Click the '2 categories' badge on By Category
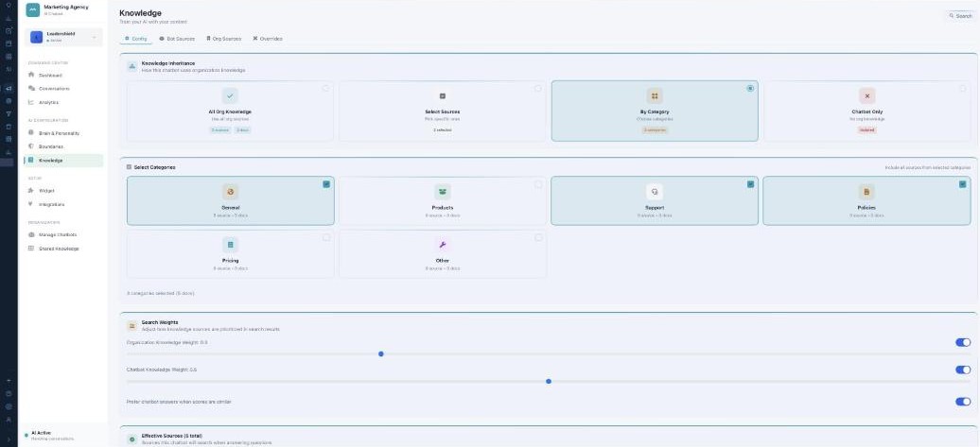Image resolution: width=980 pixels, height=447 pixels. [x=655, y=129]
